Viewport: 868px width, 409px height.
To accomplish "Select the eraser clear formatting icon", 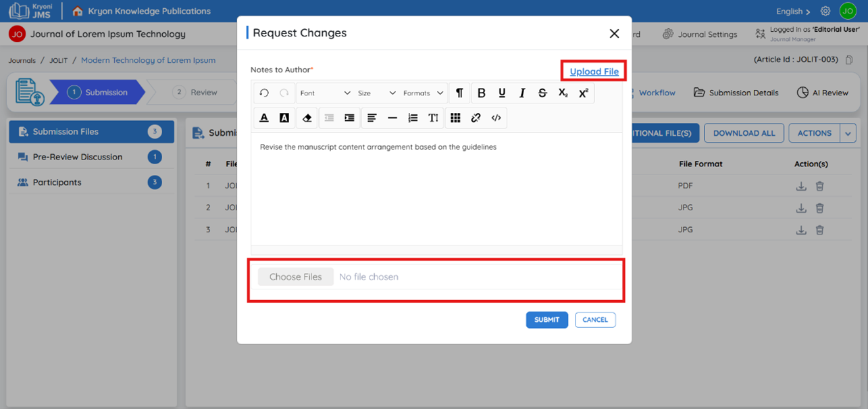I will (307, 118).
